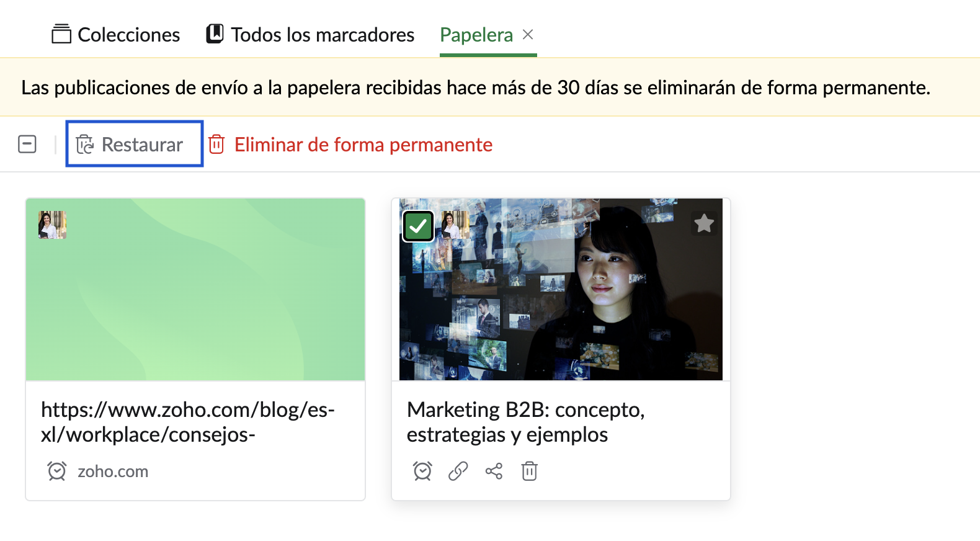Open the Colecciones tab
This screenshot has height=541, width=980.
click(116, 34)
